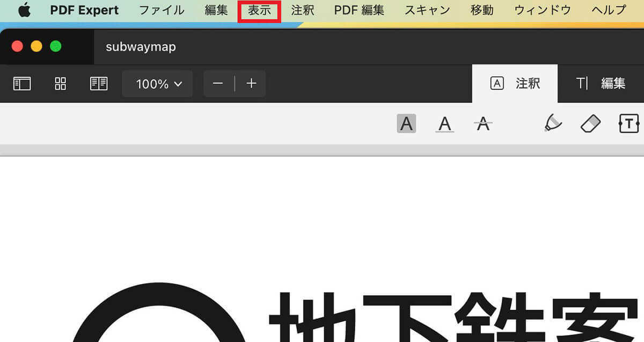Select the strikethrough text tool
The height and width of the screenshot is (342, 644).
click(x=484, y=124)
